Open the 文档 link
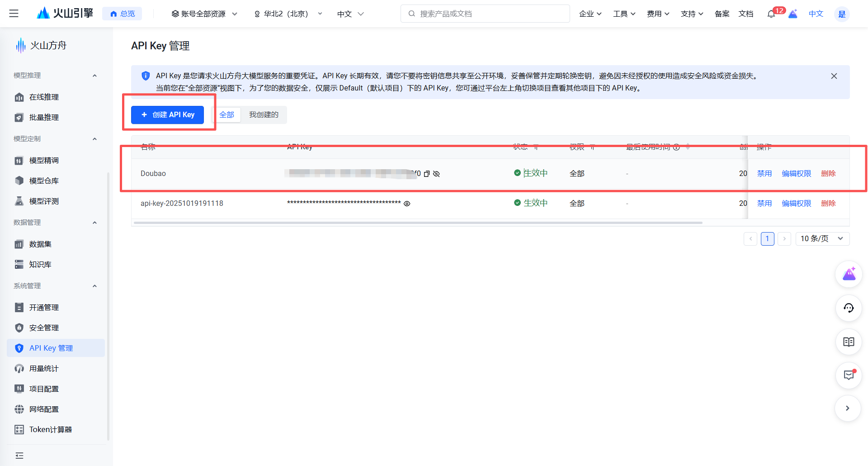This screenshot has height=466, width=868. pyautogui.click(x=746, y=14)
